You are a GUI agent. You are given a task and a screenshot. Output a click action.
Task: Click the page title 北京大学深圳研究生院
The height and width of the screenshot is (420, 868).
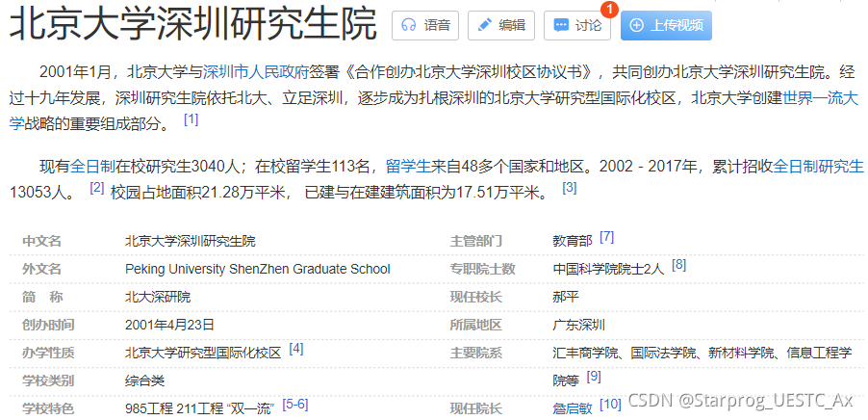pos(193,24)
